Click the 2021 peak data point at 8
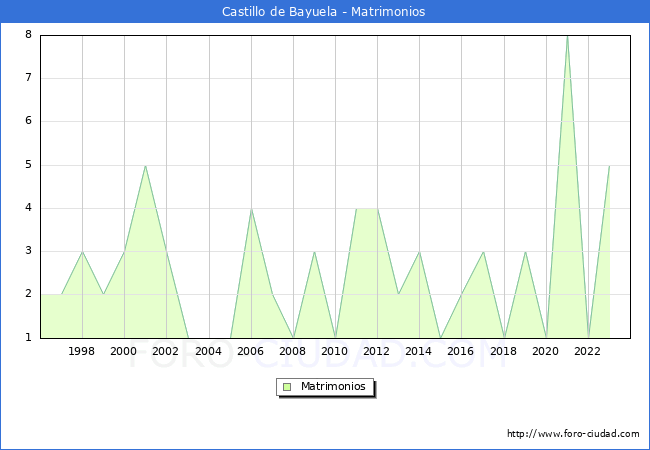The image size is (650, 450). click(x=567, y=36)
